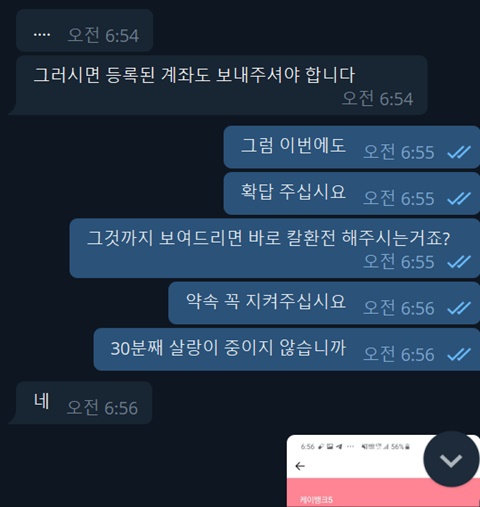Select the '확답 주십시요' sent message
The image size is (480, 507).
click(352, 193)
